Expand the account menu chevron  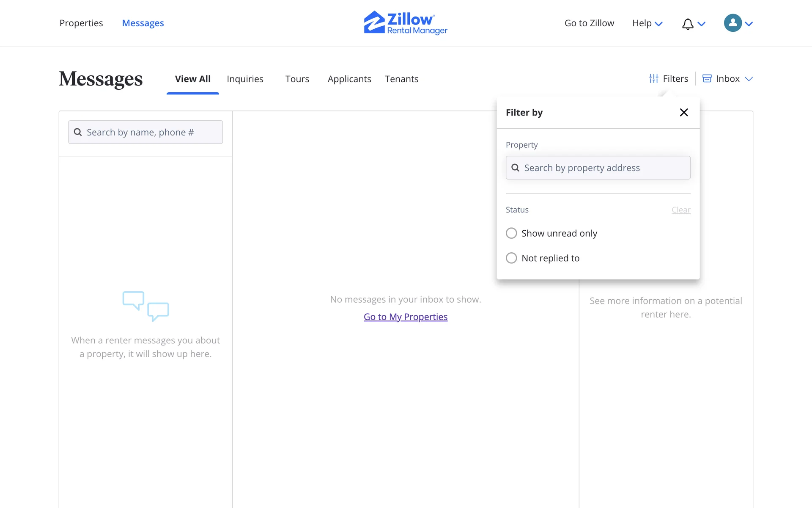pyautogui.click(x=749, y=24)
